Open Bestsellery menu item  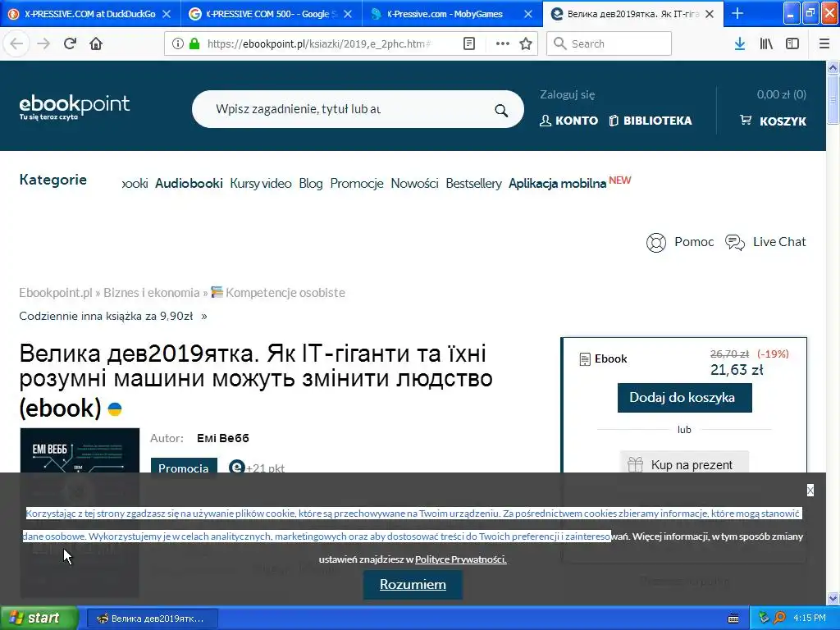coord(473,183)
